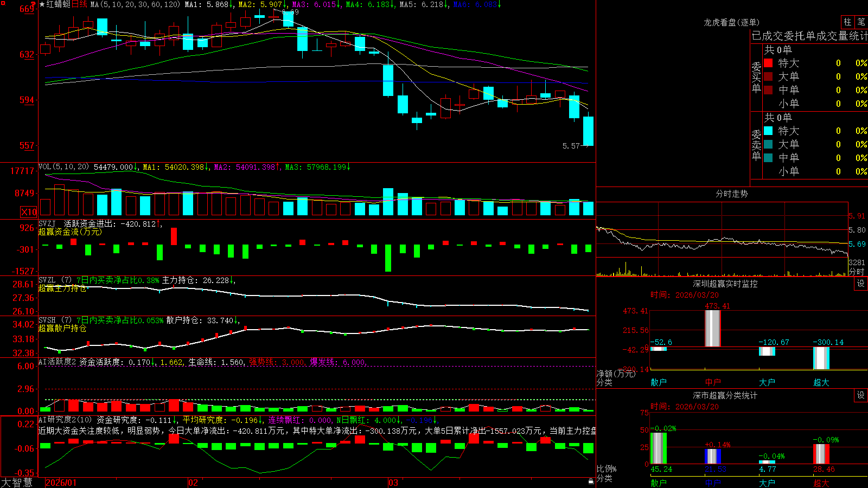Click the 03 month timeline marker
Screen dimensions: 868x488
point(393,483)
